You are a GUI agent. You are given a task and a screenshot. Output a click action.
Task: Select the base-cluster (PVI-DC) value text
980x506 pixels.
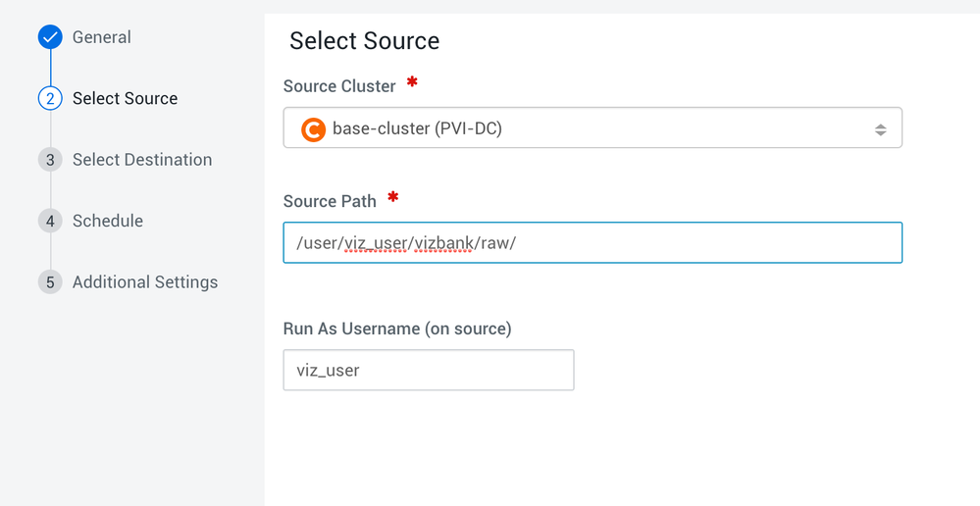417,128
